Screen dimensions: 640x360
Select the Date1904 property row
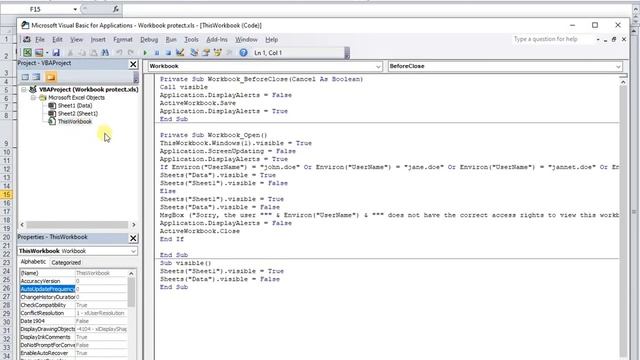[73, 321]
